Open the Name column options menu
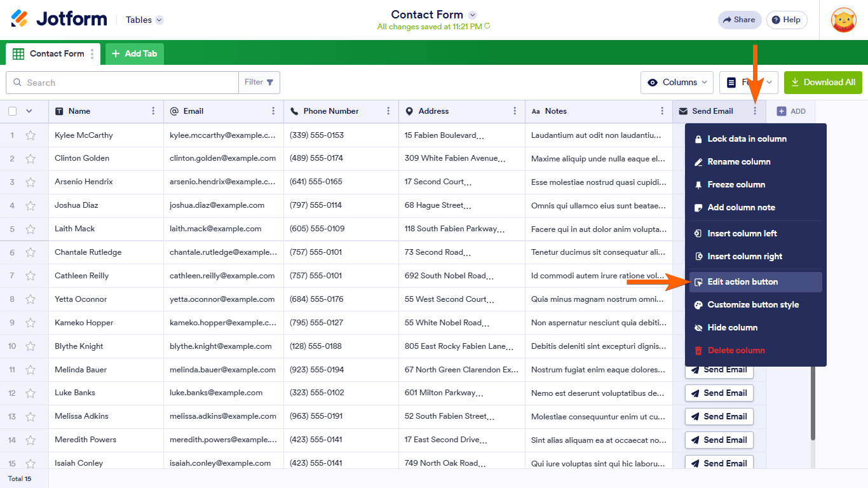 [x=153, y=111]
